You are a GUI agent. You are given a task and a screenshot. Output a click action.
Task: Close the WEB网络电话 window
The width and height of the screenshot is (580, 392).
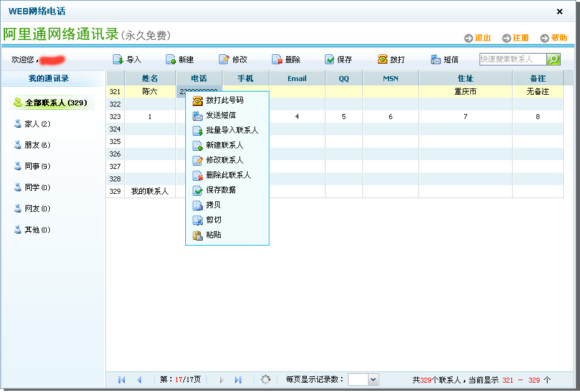[559, 11]
